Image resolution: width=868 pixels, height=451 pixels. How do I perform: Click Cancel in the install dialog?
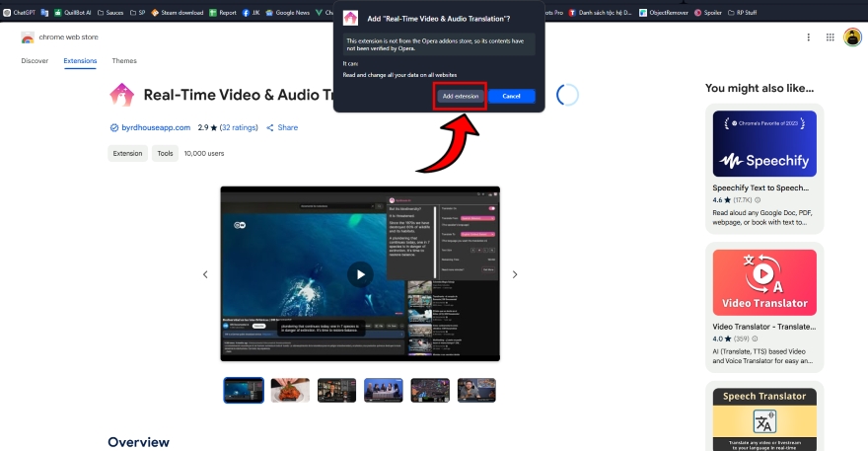point(511,96)
